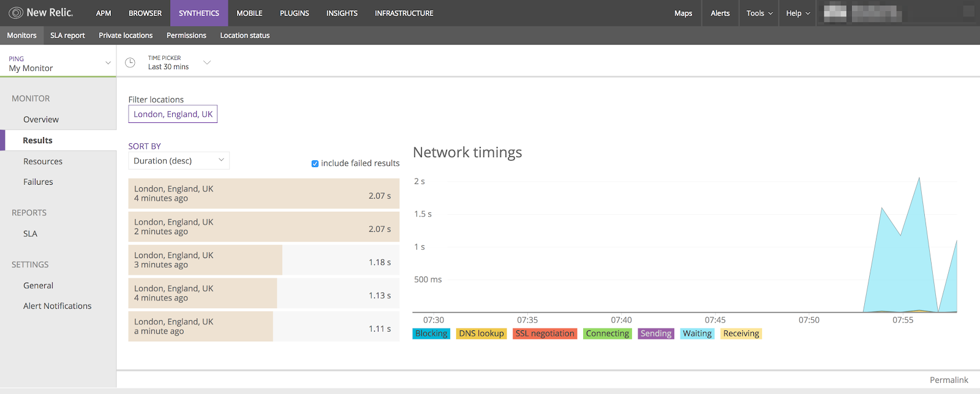
Task: Select the 2.07 s result from 4 minutes ago
Action: (x=263, y=193)
